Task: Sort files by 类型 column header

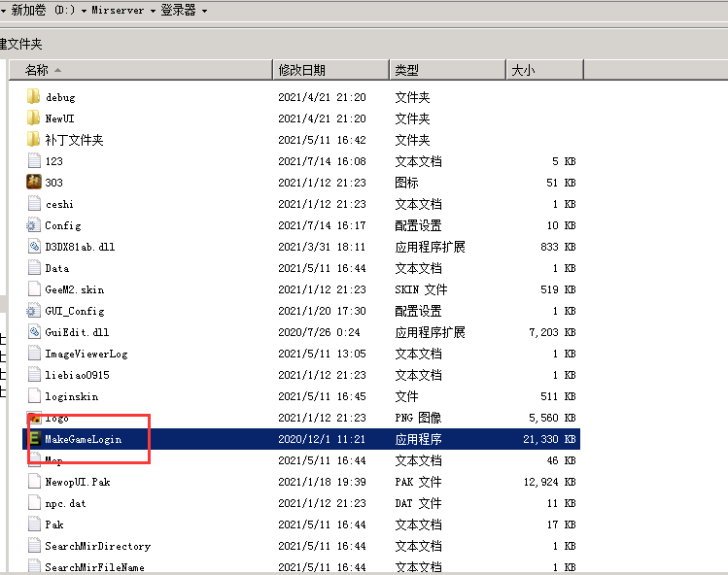Action: [446, 70]
